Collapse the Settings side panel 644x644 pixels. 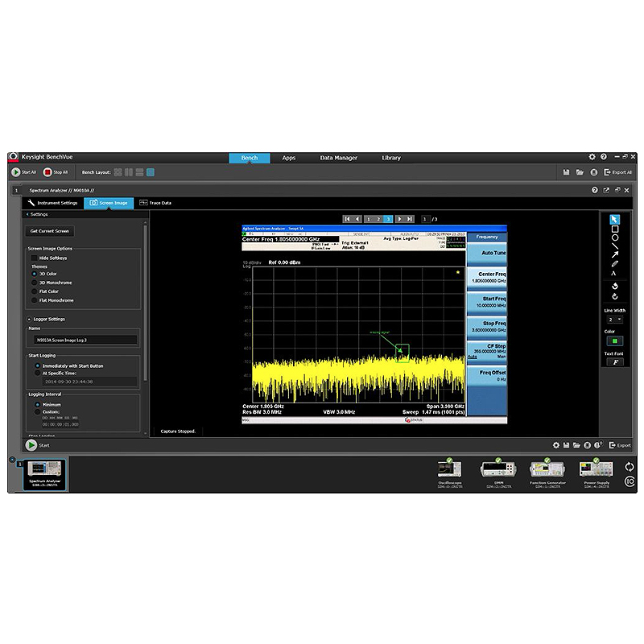27,214
